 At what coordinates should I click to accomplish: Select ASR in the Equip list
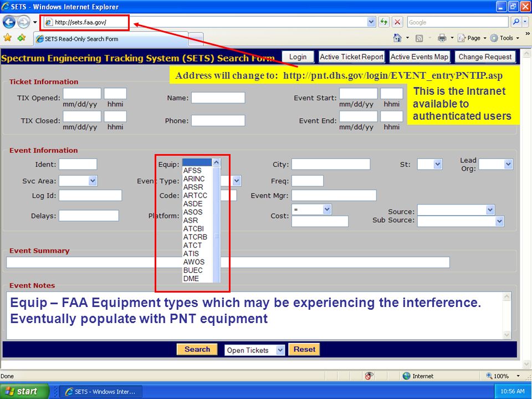[197, 220]
